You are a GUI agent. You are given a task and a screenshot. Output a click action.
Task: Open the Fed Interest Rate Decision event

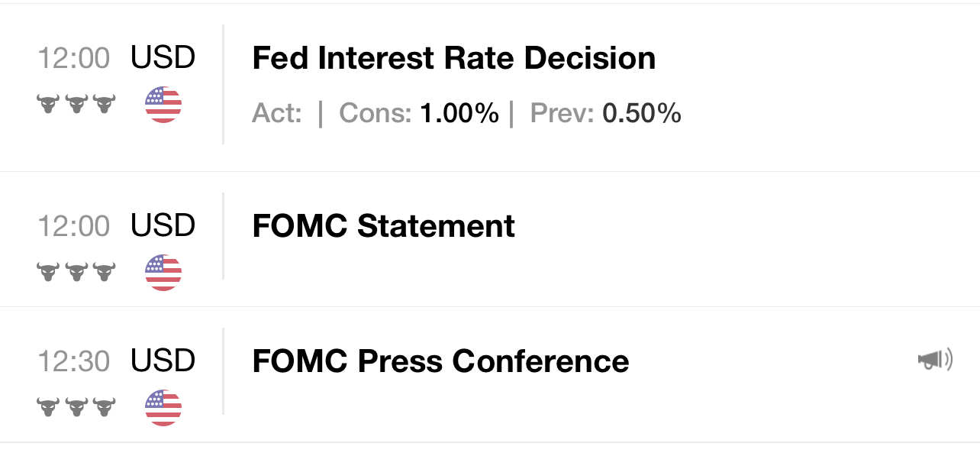click(x=453, y=59)
